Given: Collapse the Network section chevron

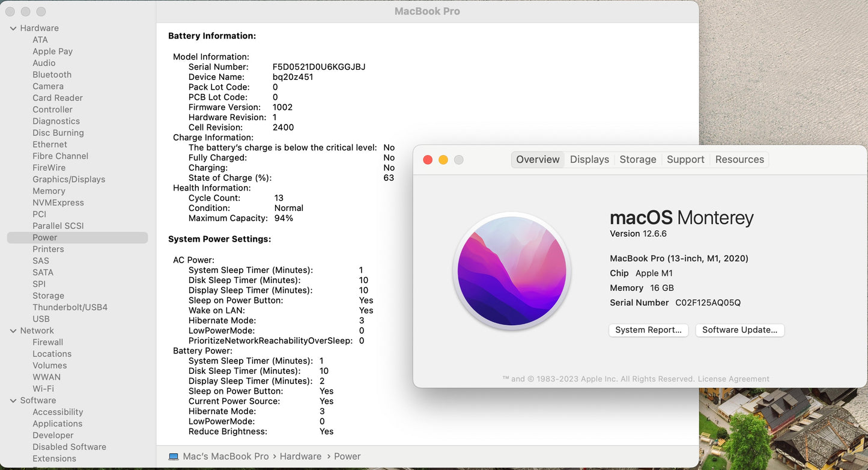Looking at the screenshot, I should point(13,331).
